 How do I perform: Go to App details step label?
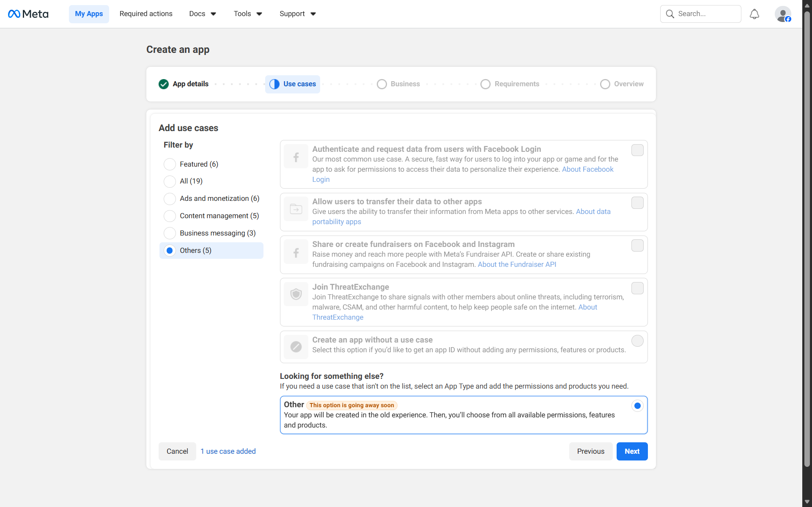tap(190, 84)
